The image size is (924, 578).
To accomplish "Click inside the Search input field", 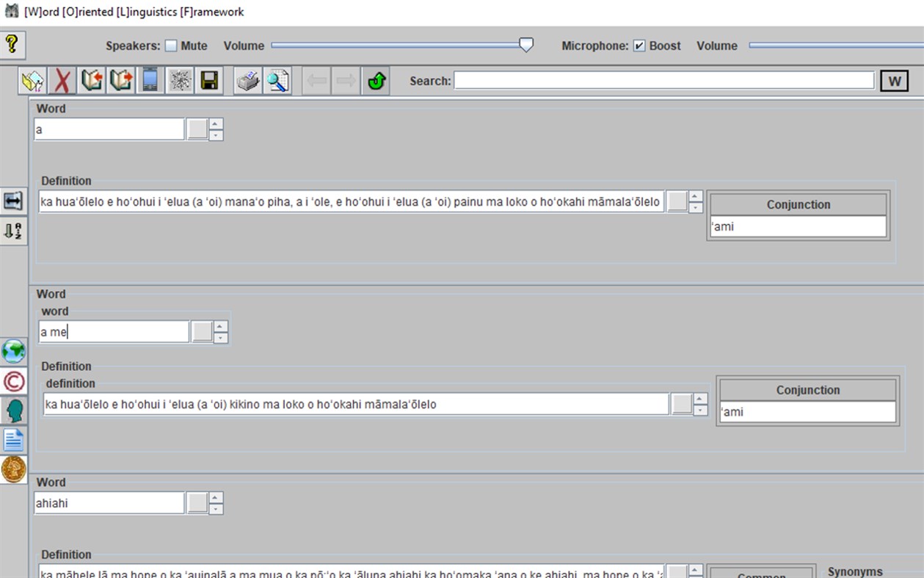I will coord(661,79).
